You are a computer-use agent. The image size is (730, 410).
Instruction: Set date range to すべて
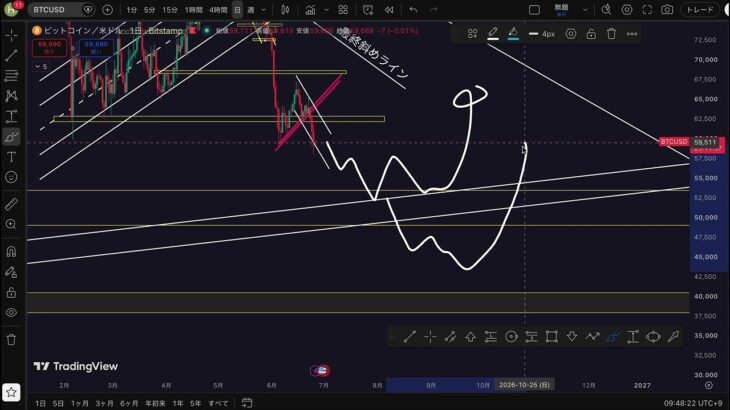218,403
